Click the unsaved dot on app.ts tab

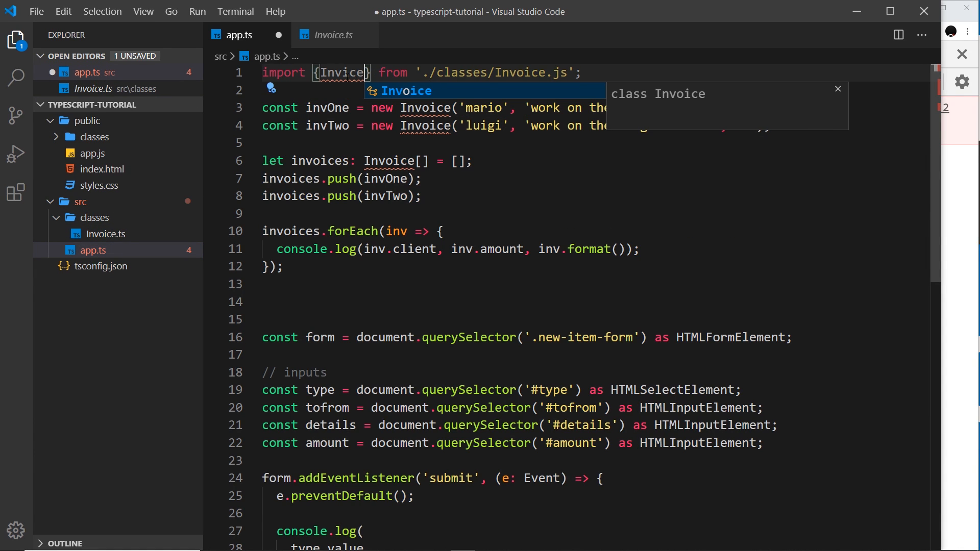point(279,35)
